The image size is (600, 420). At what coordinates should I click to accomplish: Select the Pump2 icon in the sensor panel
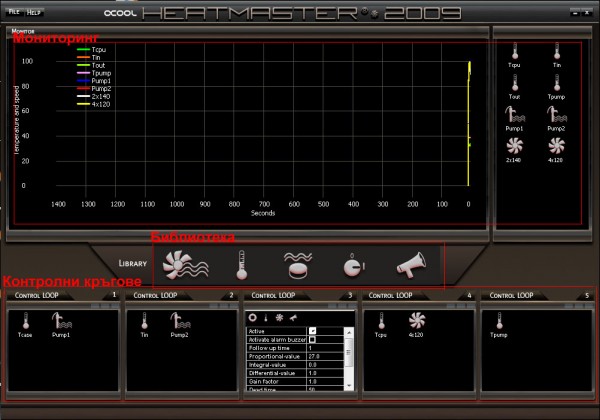tap(557, 114)
